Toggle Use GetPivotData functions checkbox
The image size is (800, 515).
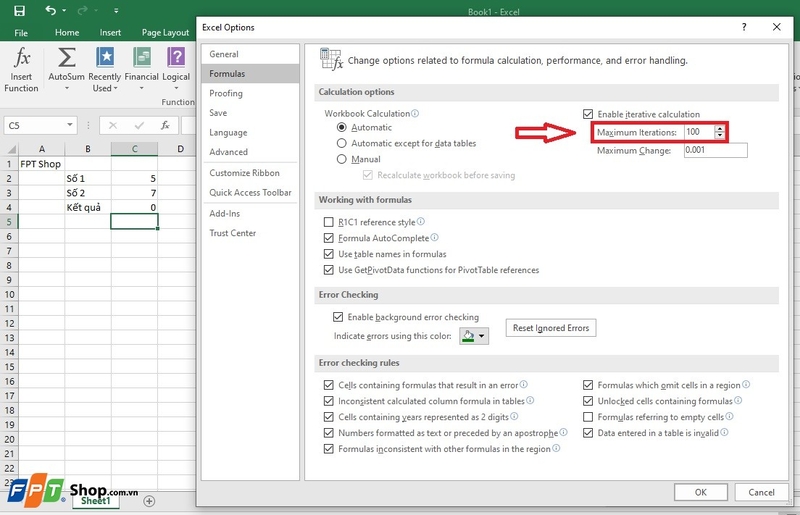[x=329, y=269]
